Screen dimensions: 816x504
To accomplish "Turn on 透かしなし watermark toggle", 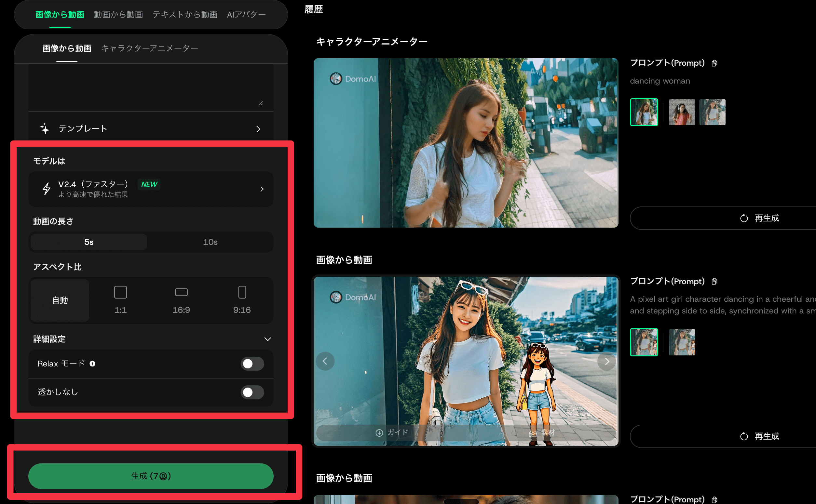I will coord(252,392).
